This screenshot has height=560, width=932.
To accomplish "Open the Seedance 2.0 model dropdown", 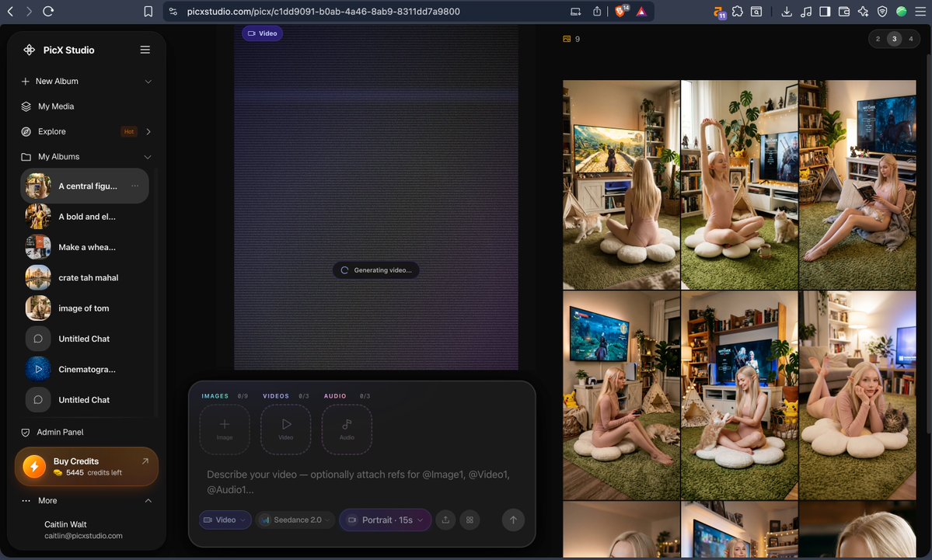I will 295,520.
